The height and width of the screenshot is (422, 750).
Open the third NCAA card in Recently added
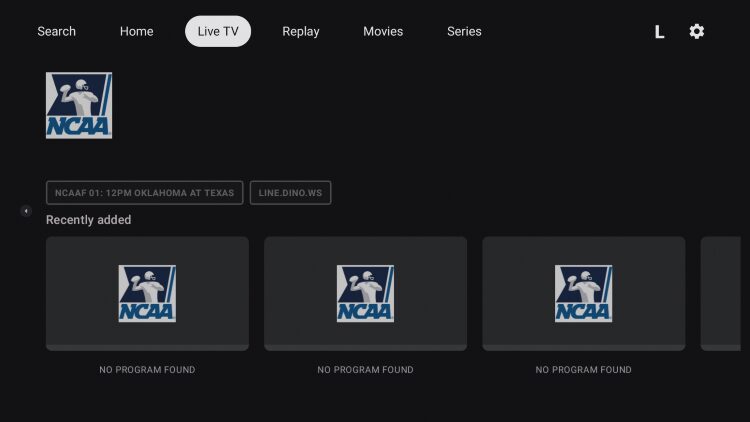[584, 294]
